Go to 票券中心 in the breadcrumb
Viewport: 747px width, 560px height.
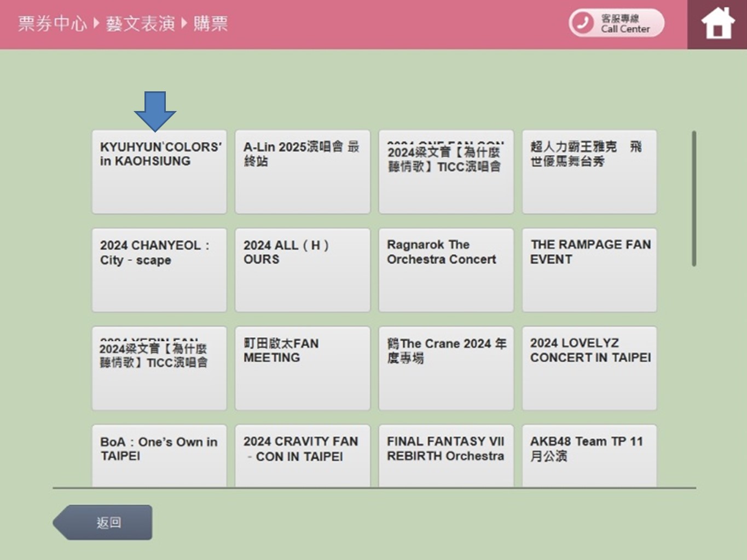53,24
